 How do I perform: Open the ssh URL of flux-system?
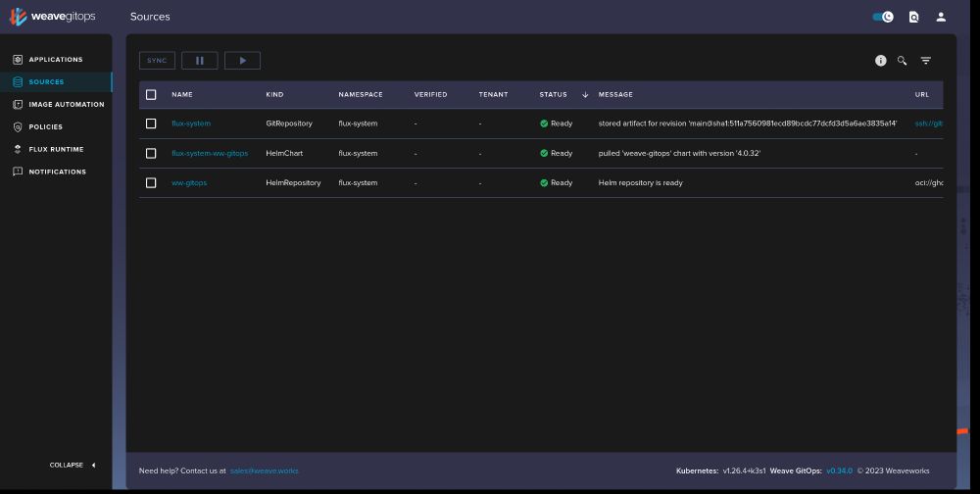[x=929, y=123]
